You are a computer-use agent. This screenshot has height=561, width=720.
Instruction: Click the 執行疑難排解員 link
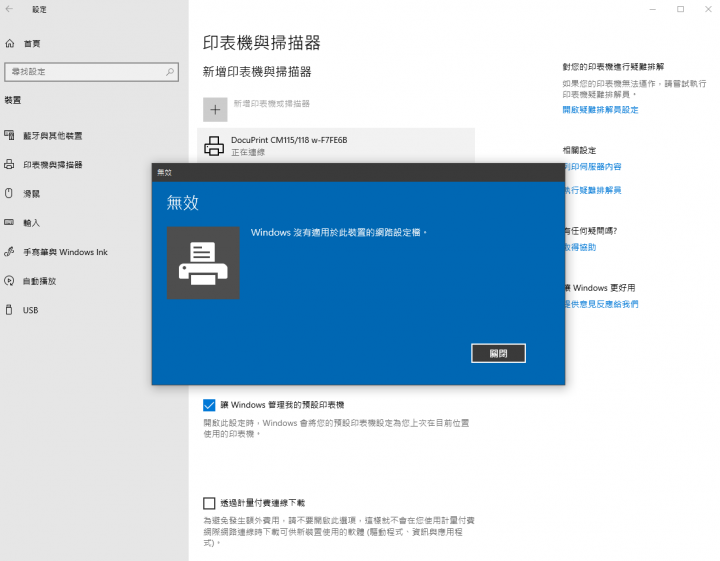593,190
